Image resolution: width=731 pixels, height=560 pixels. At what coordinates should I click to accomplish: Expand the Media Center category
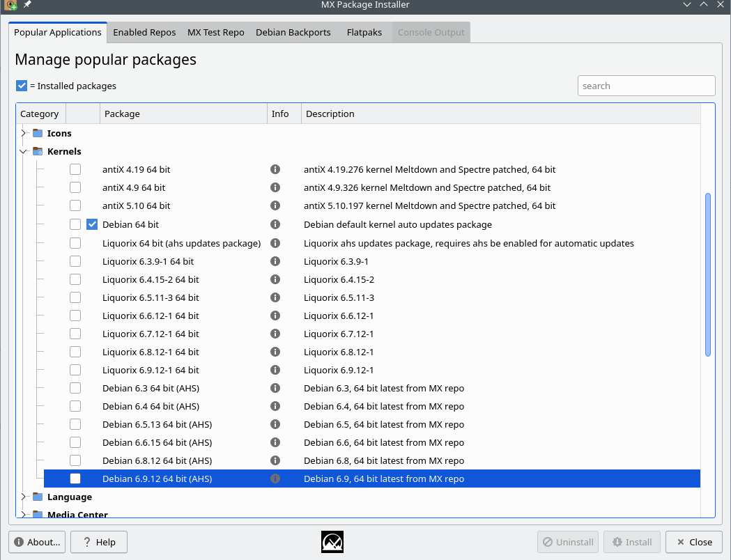[x=23, y=514]
